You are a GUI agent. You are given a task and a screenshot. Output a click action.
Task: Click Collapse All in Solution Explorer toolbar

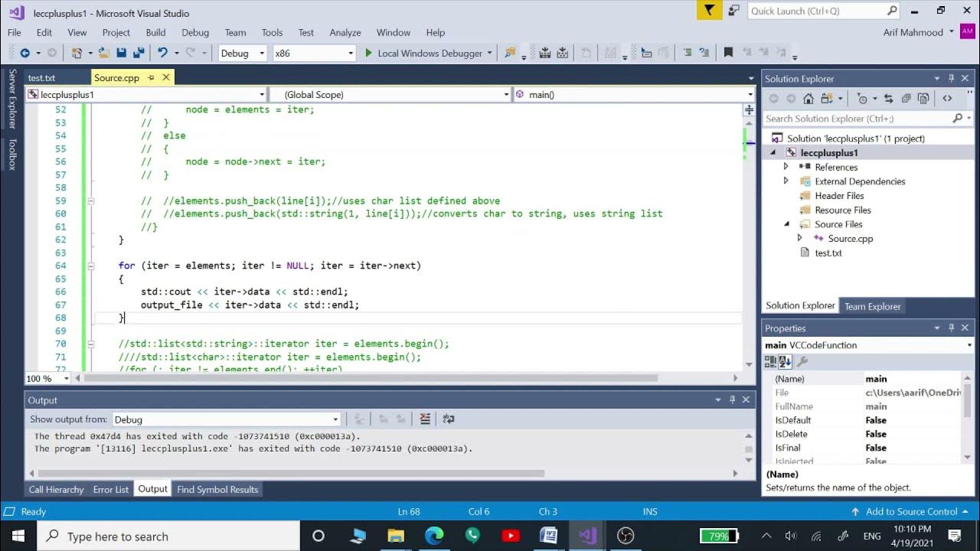pyautogui.click(x=906, y=98)
